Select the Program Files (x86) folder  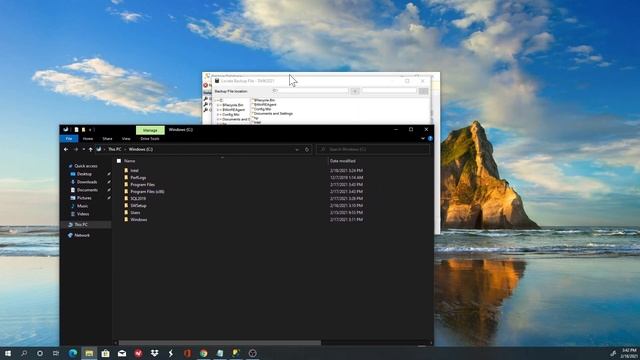coord(147,191)
